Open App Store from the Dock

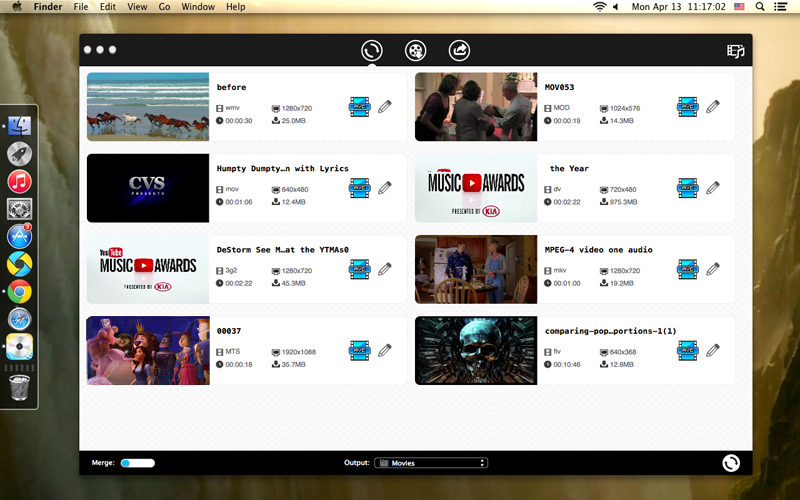19,236
